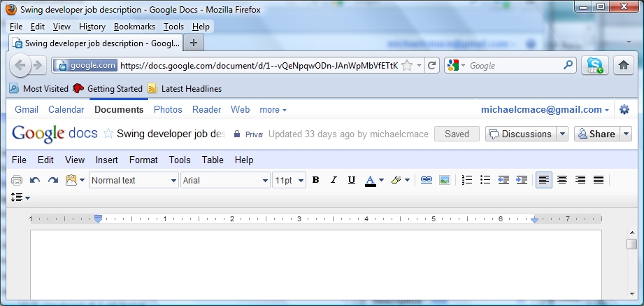Viewport: 644px width, 306px height.
Task: Undo the last edit
Action: pos(35,180)
